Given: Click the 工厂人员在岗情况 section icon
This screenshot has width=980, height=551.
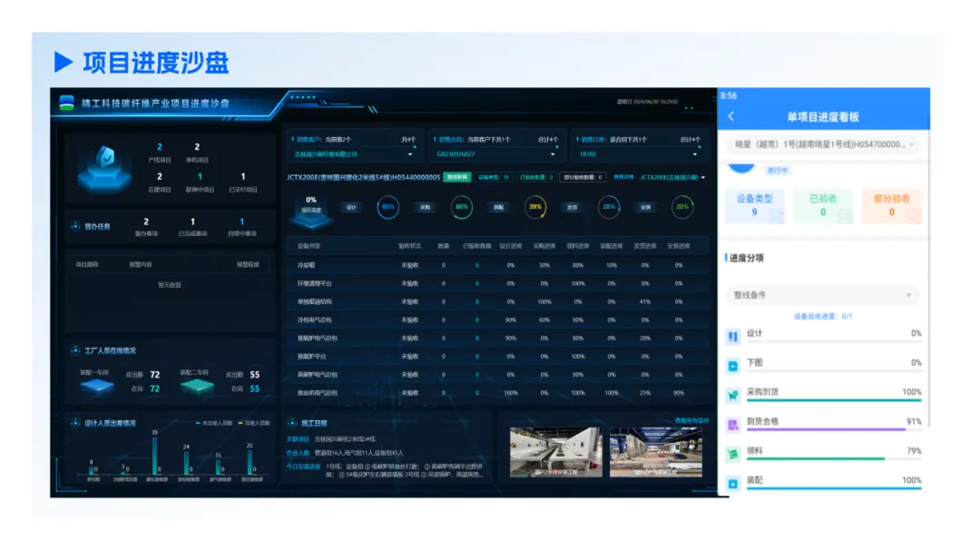Looking at the screenshot, I should (75, 350).
